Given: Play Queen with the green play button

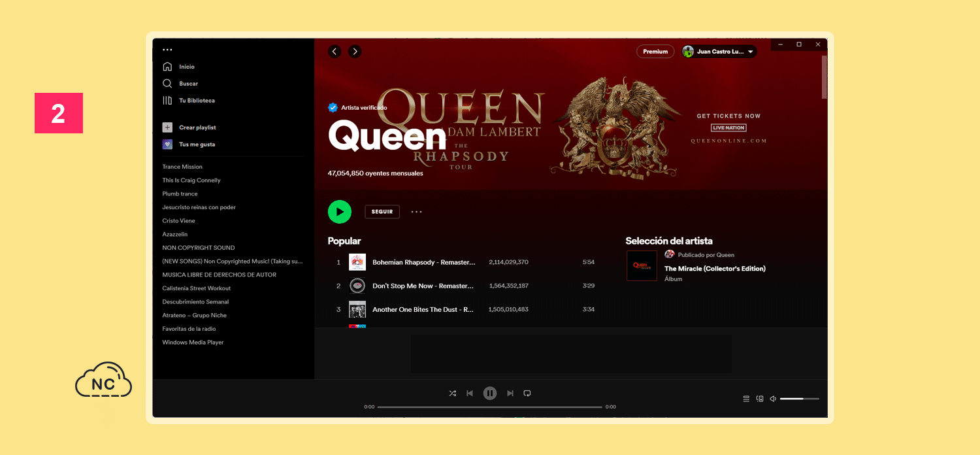Looking at the screenshot, I should click(x=340, y=212).
